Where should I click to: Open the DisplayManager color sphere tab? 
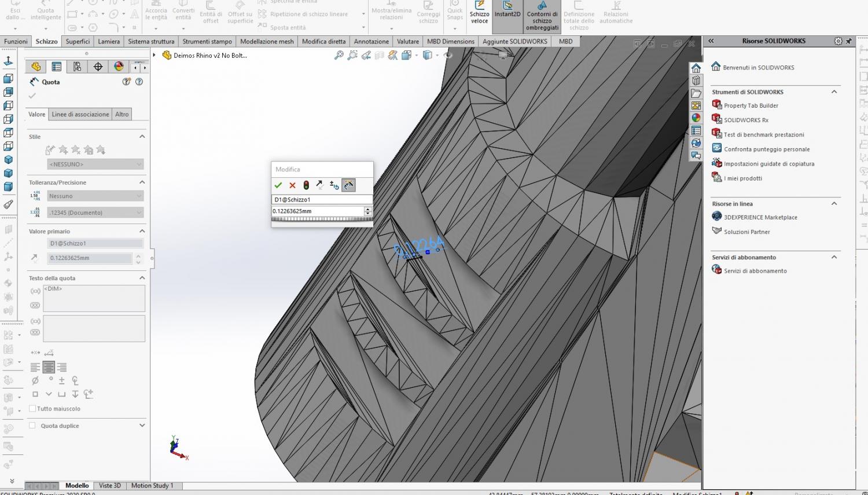tap(119, 67)
